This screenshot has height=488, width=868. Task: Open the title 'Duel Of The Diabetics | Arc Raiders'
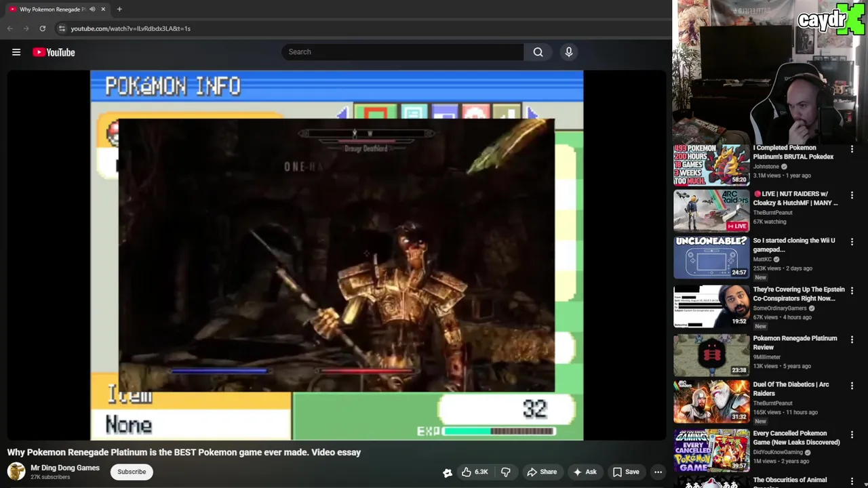tap(791, 388)
